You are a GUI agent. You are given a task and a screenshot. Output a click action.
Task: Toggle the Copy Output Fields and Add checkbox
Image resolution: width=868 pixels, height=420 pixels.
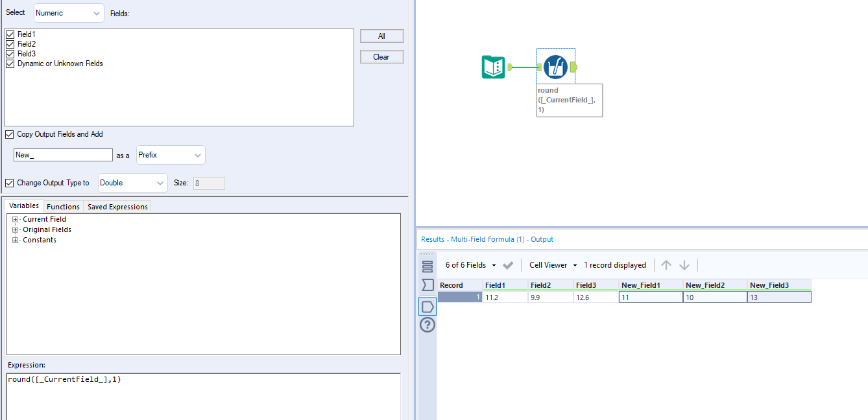(x=9, y=134)
